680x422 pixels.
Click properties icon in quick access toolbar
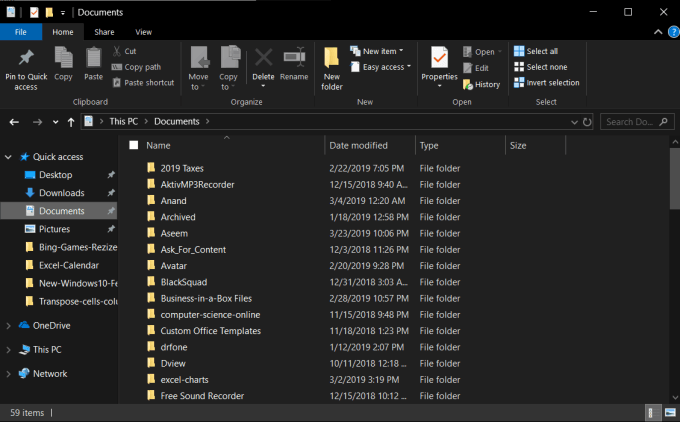(34, 12)
